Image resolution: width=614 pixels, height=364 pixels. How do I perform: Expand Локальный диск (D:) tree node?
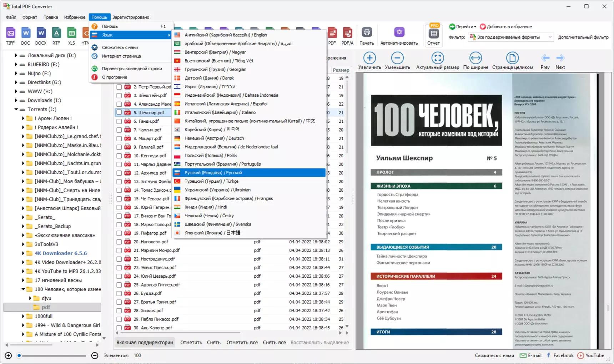16,55
